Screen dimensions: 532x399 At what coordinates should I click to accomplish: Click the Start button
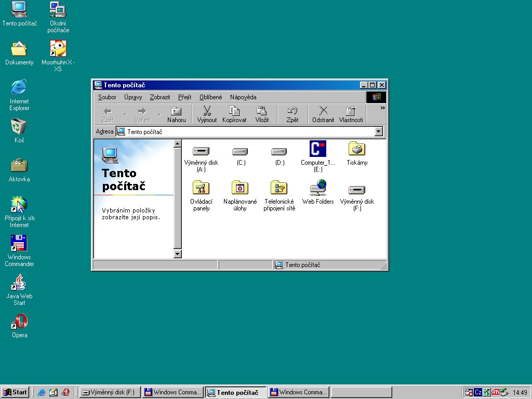tap(15, 392)
